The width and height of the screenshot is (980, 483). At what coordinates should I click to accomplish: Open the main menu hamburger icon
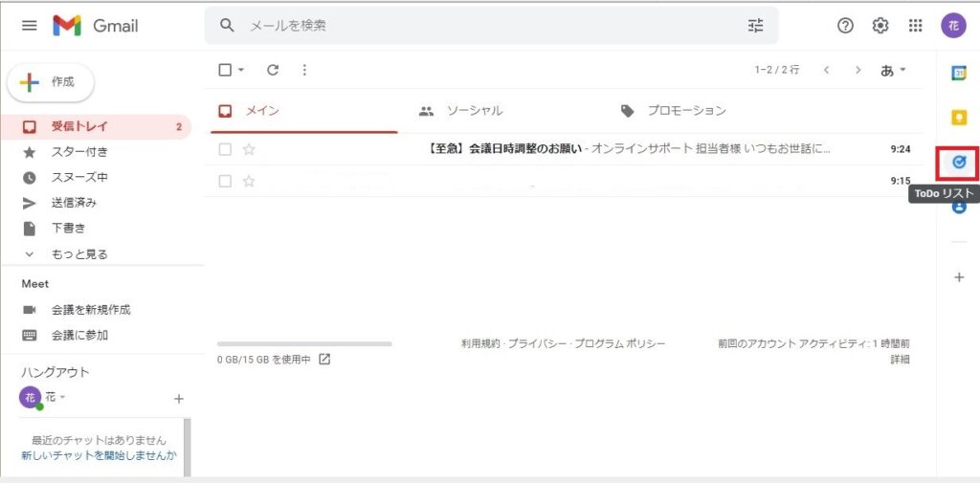30,26
